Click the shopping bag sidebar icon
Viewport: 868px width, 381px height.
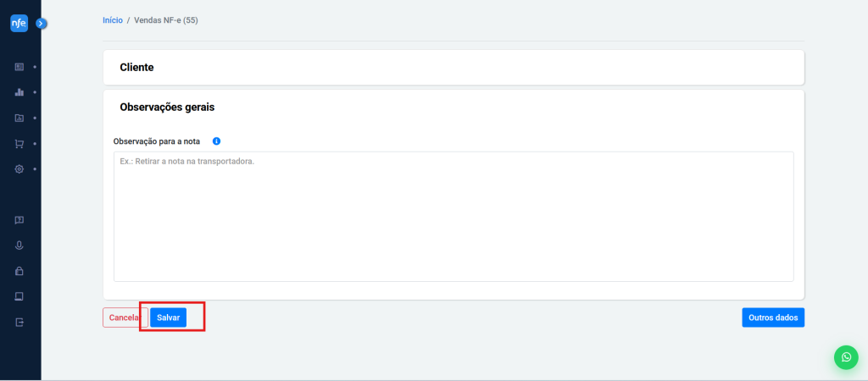pyautogui.click(x=19, y=272)
